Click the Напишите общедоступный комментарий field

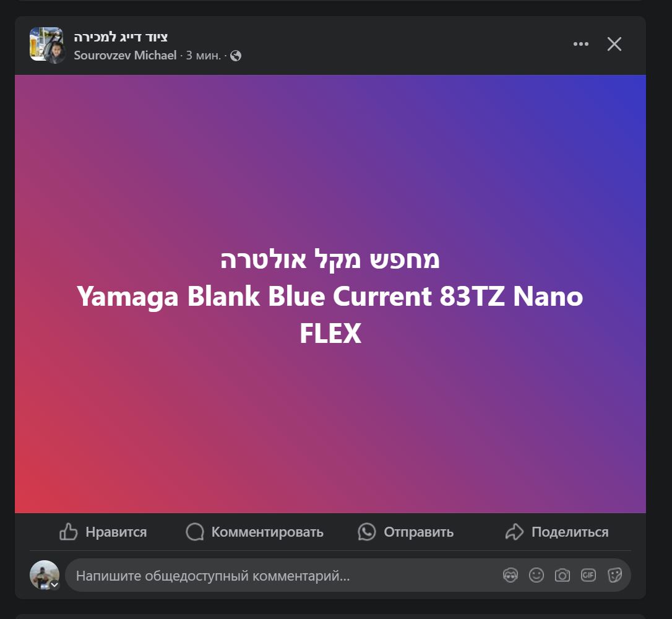pos(283,575)
